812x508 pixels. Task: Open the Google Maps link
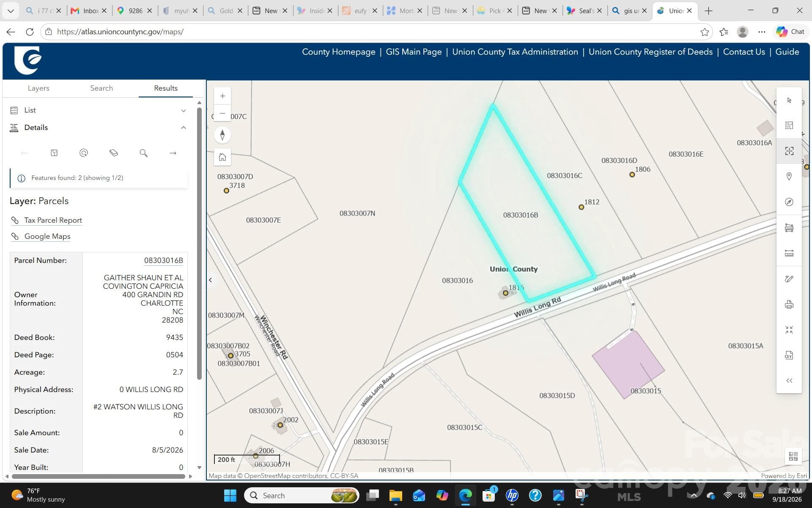click(47, 236)
